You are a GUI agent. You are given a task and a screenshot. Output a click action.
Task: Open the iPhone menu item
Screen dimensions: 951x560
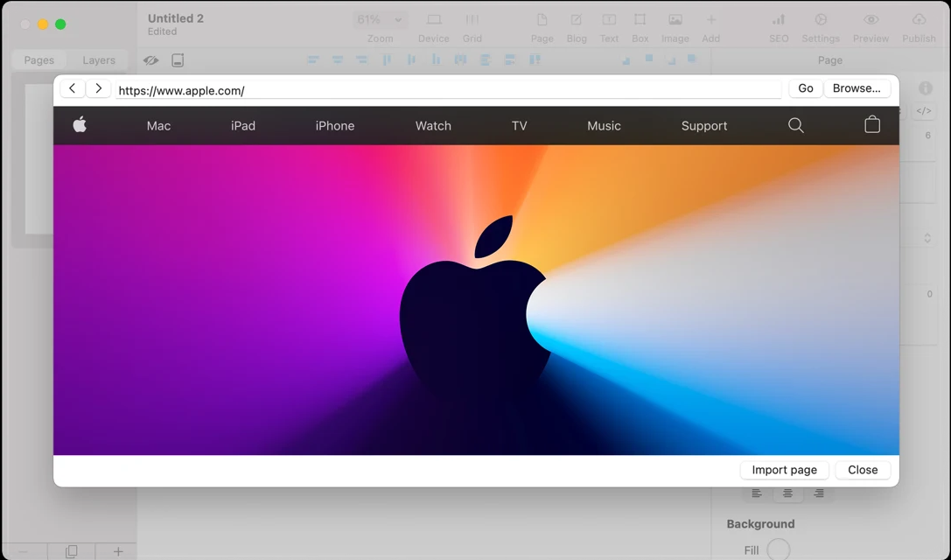335,126
